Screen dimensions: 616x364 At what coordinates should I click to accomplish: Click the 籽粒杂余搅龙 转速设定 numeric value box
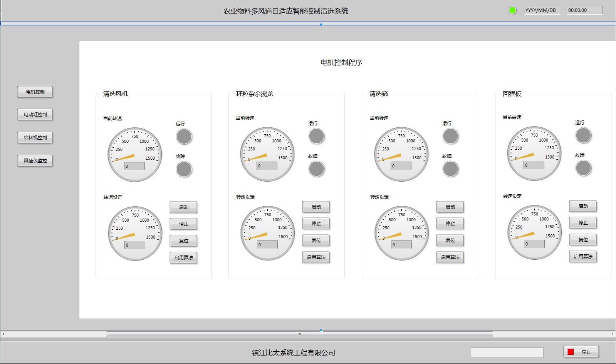[267, 245]
